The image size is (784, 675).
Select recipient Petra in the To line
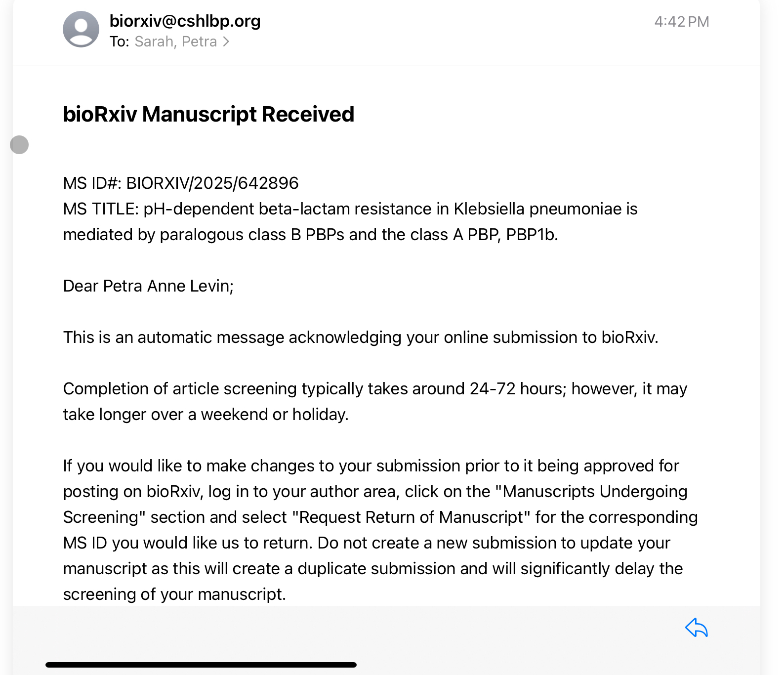[199, 42]
